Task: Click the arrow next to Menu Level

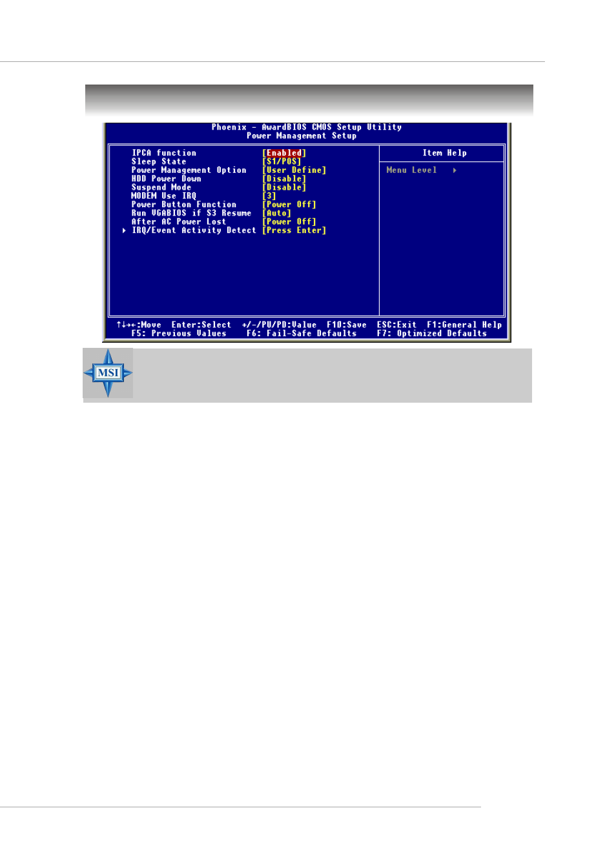Action: tap(455, 170)
